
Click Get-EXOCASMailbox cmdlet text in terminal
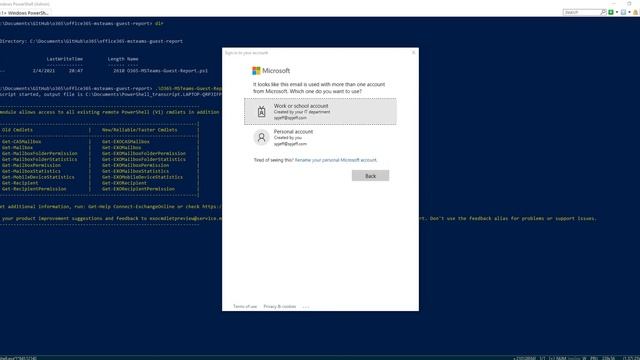[x=126, y=142]
